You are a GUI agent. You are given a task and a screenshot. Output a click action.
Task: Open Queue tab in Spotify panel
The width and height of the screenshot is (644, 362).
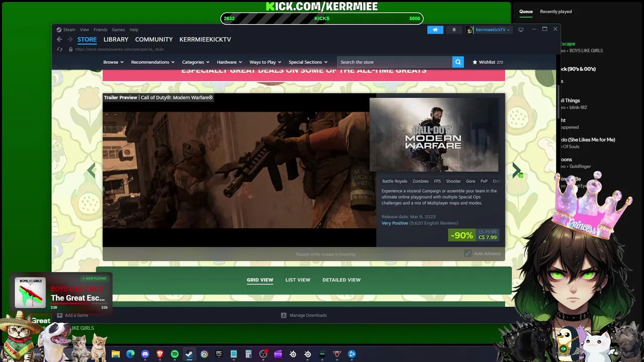(526, 12)
